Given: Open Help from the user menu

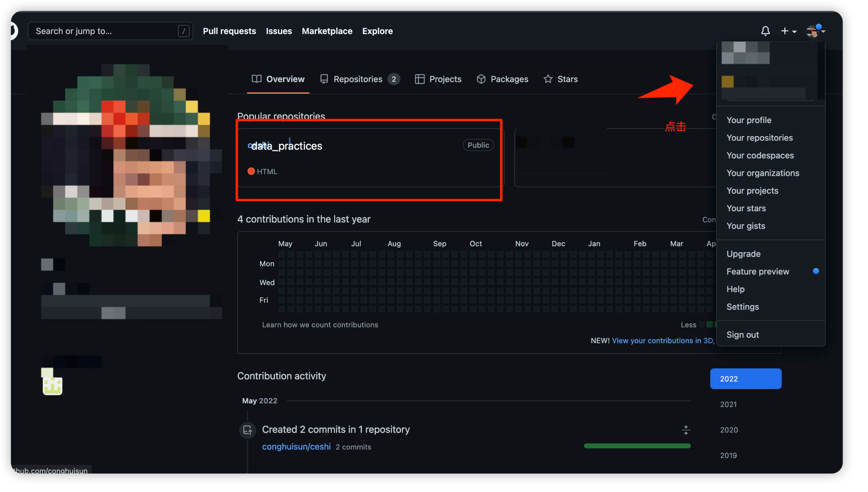Looking at the screenshot, I should click(770, 289).
